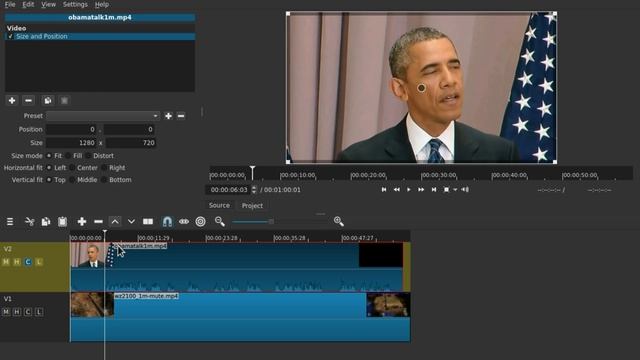The image size is (640, 360).
Task: Open the Help menu
Action: point(102,4)
